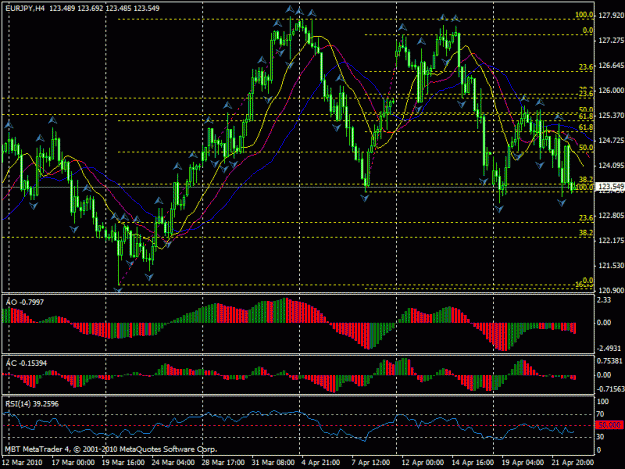The image size is (625, 469).
Task: Click the 122.175 price axis label
Action: pos(611,240)
